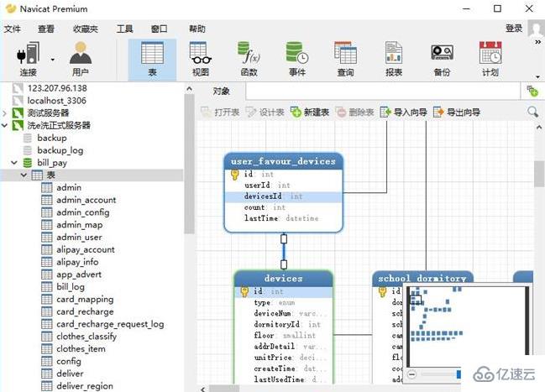
Task: Click the 导出向导 button
Action: (457, 112)
